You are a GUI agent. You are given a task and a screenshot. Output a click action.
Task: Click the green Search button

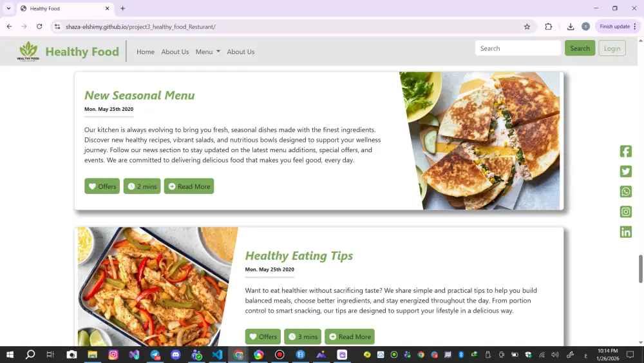point(580,48)
